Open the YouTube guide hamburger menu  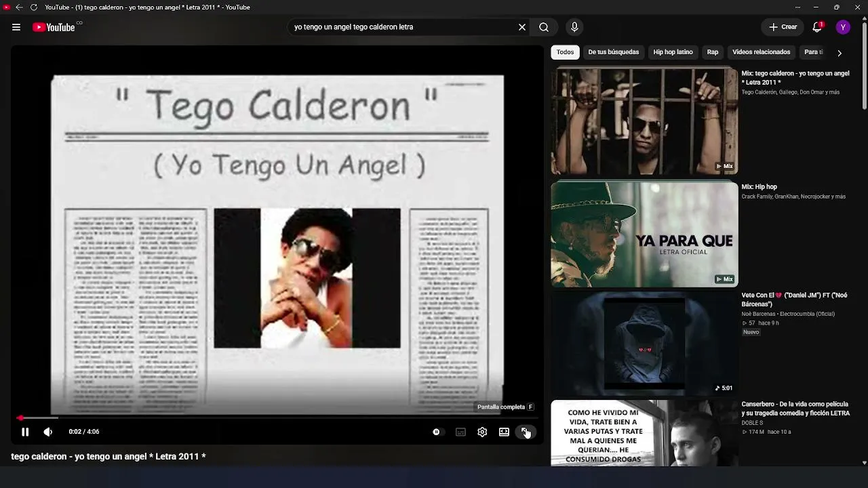point(16,27)
